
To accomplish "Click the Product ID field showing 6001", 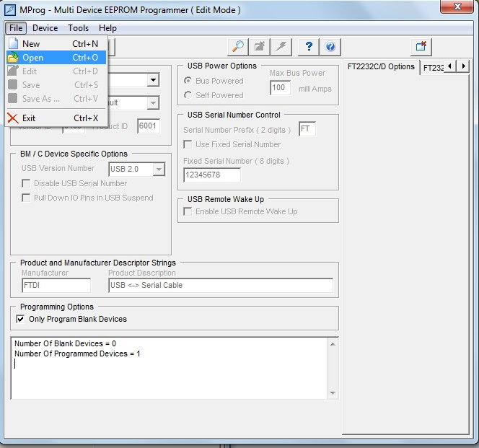I will tap(149, 126).
